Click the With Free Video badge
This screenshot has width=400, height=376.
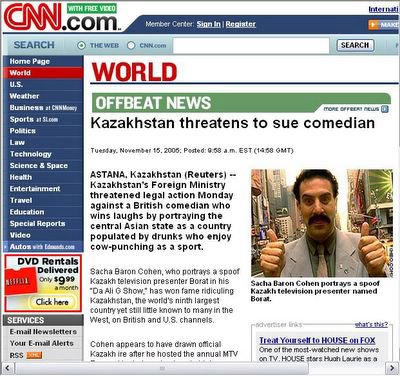92,8
